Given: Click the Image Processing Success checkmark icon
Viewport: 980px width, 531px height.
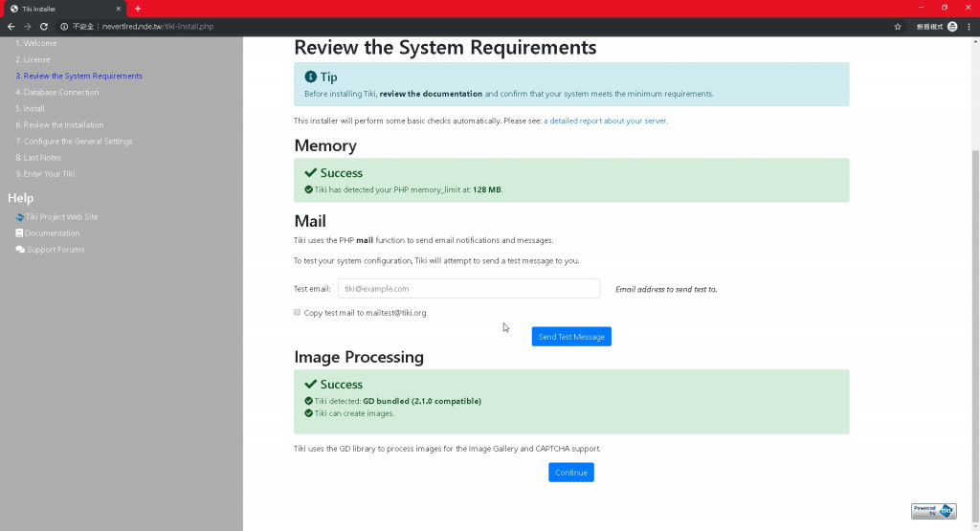Looking at the screenshot, I should point(311,384).
